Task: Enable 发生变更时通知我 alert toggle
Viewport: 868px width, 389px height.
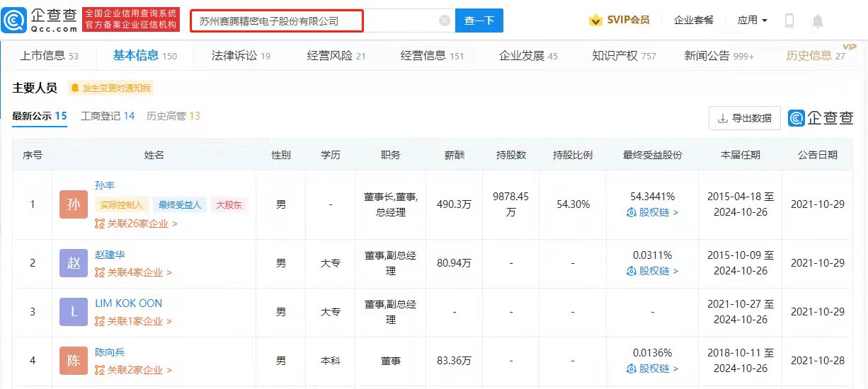Action: [110, 88]
